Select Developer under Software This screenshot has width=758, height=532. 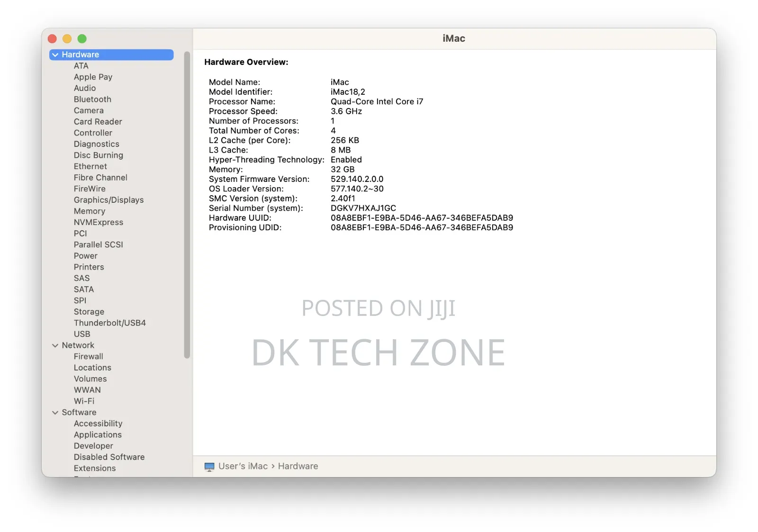pos(93,446)
